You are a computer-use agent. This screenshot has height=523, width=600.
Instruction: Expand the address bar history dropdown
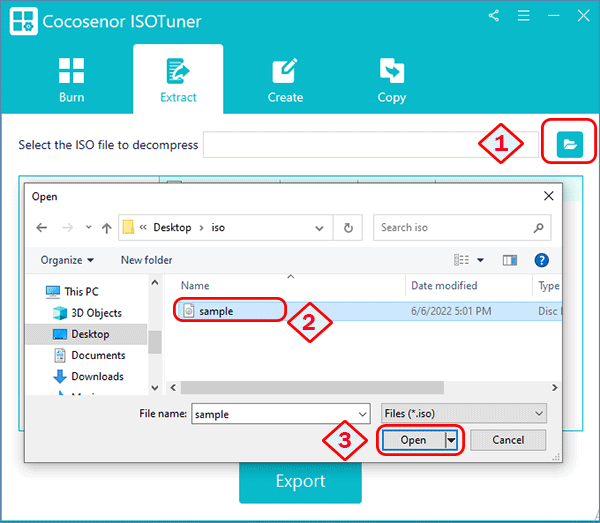319,228
